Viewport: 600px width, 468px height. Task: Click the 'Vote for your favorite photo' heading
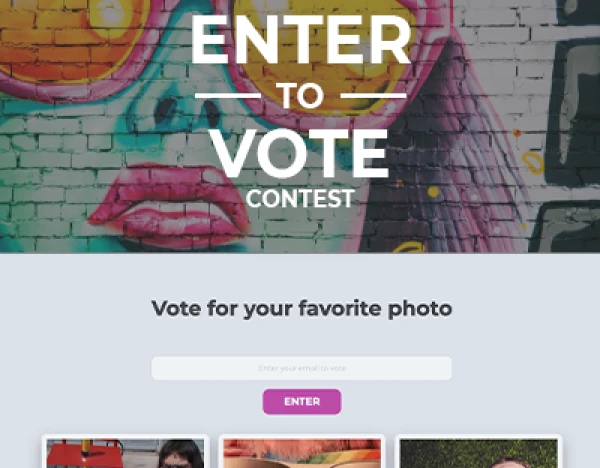coord(302,308)
